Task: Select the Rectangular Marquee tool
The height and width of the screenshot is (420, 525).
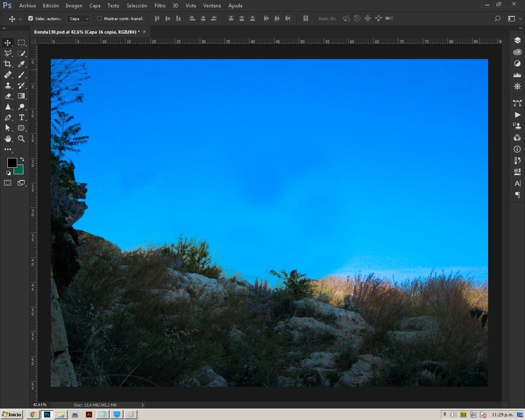Action: tap(21, 43)
